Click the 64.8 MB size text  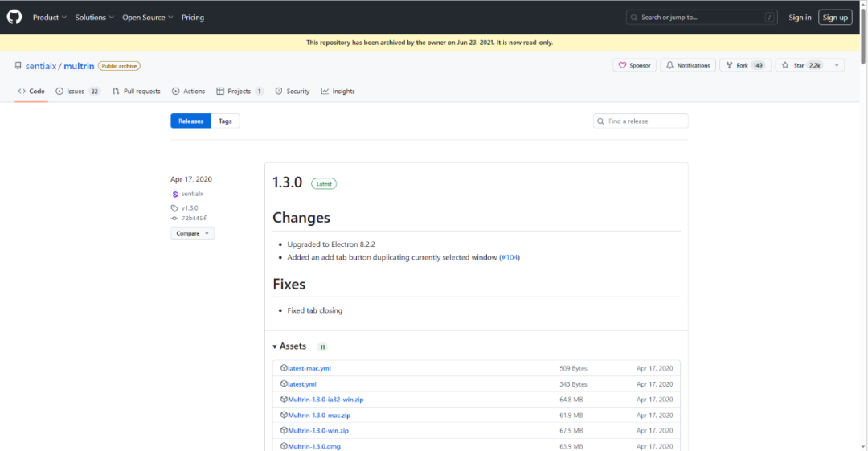[571, 400]
